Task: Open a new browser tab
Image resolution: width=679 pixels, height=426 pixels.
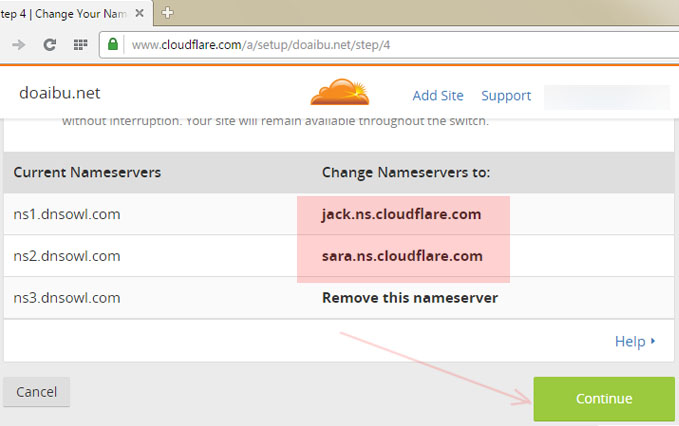Action: tap(167, 13)
